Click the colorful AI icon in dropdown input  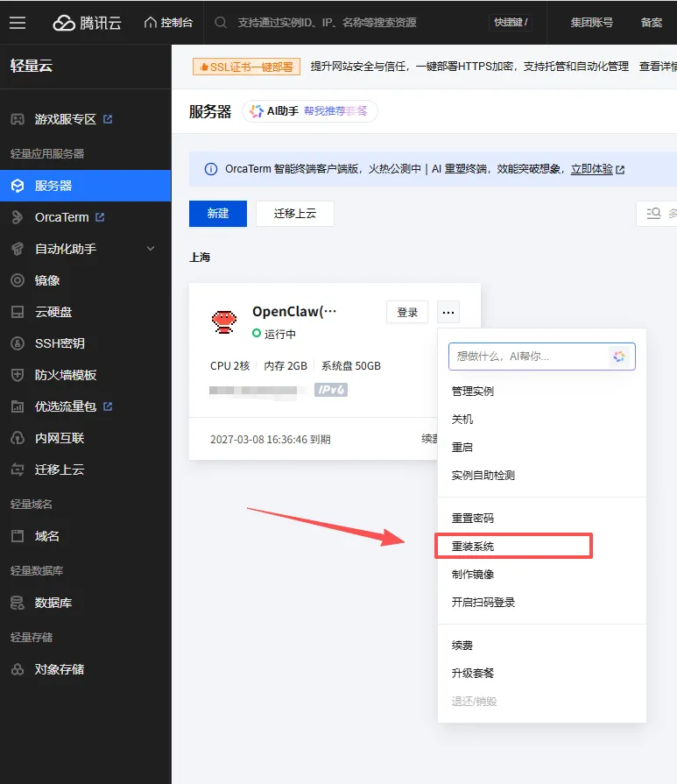coord(619,356)
